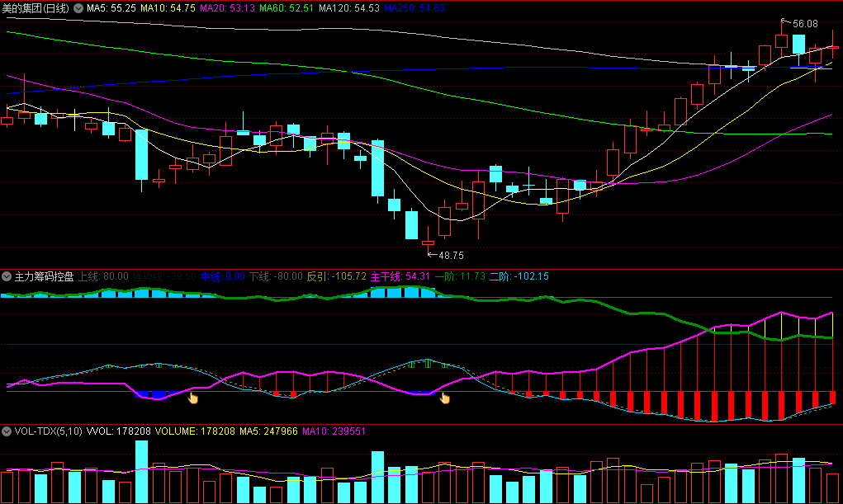Click the 主干线: 54.31 value
Viewport: 843px width, 504px height.
[x=400, y=276]
